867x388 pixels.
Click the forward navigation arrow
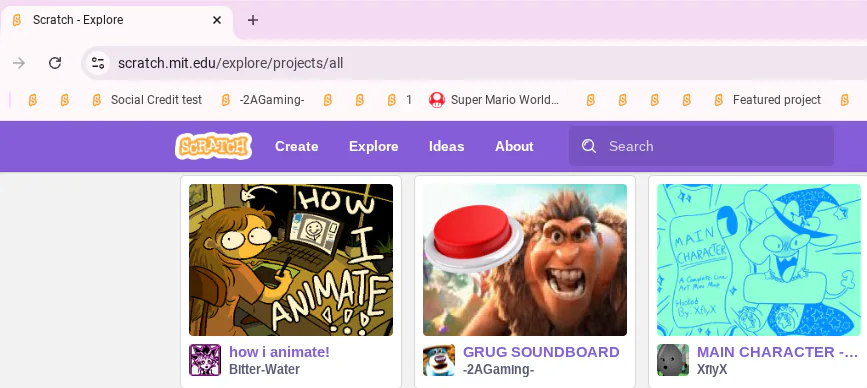pyautogui.click(x=19, y=63)
